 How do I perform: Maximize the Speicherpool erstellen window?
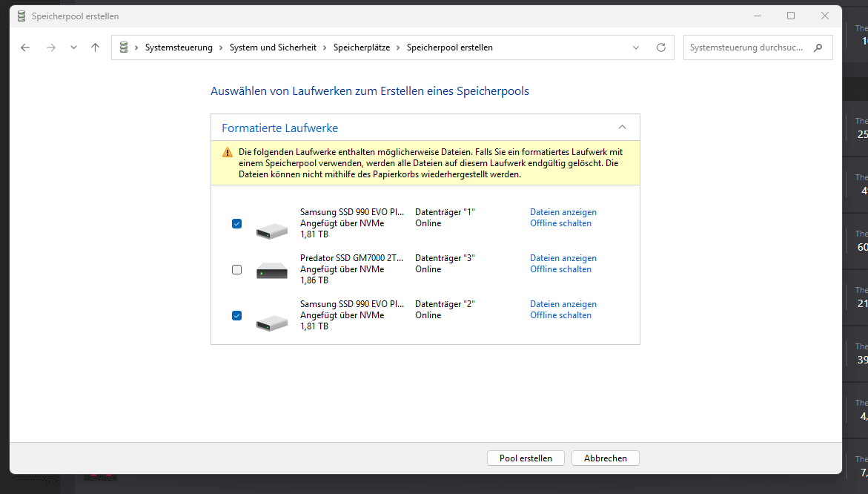tap(791, 16)
